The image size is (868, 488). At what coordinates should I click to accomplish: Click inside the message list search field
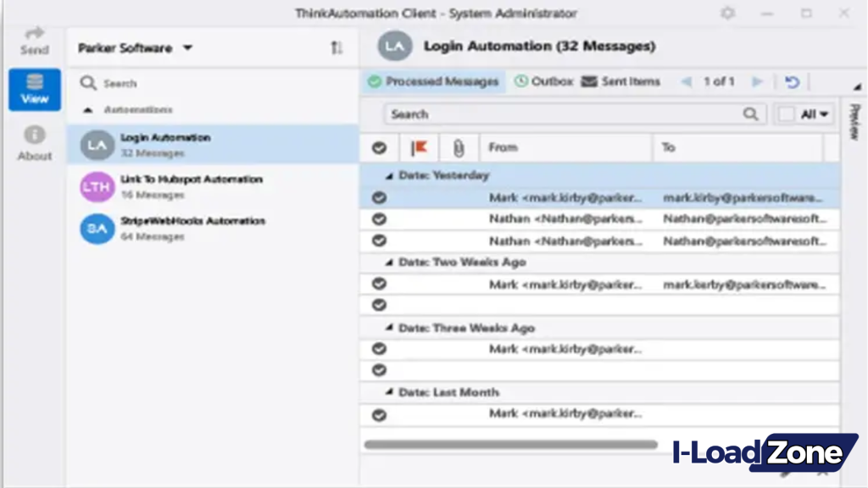point(551,114)
